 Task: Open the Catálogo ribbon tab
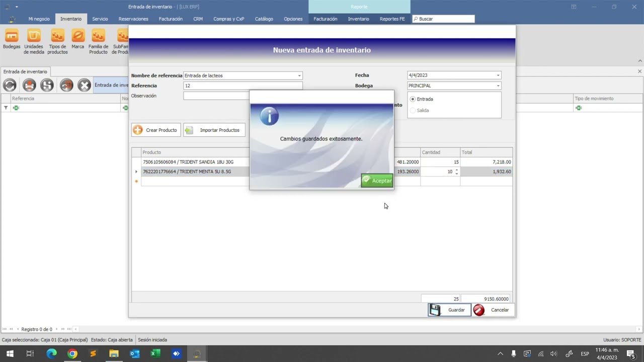264,19
